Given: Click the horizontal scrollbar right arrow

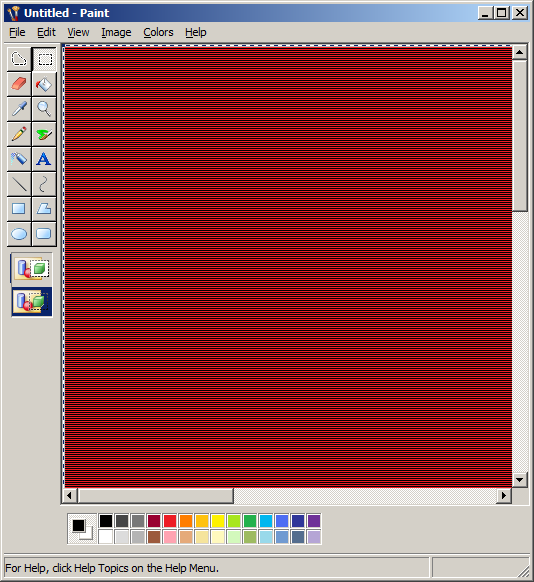Looking at the screenshot, I should (504, 496).
